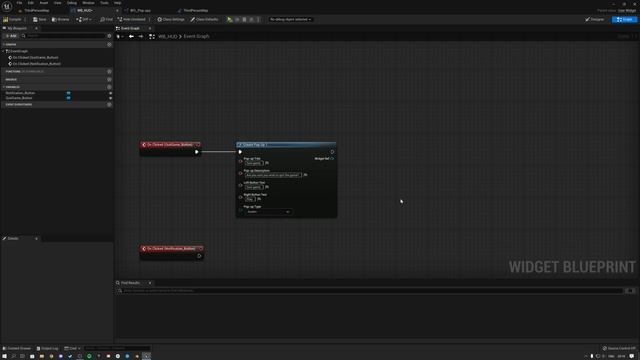
Task: Open the Window menu
Action: click(x=88, y=3)
